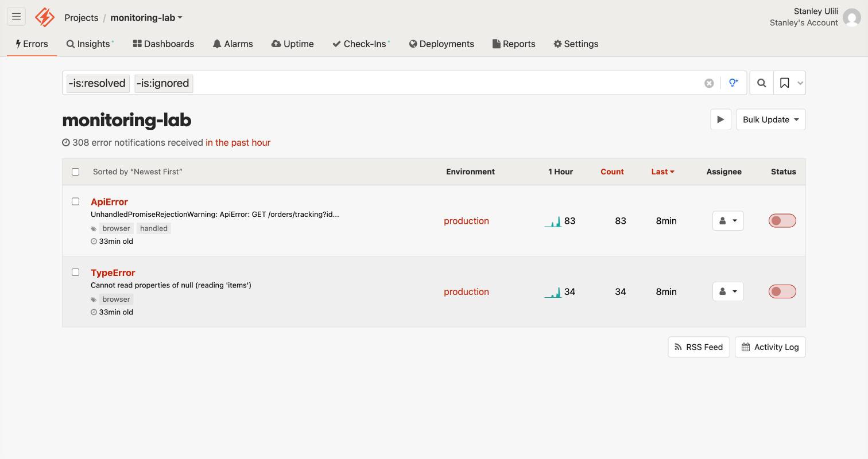Go to the Dashboards tab
The width and height of the screenshot is (868, 459).
164,44
